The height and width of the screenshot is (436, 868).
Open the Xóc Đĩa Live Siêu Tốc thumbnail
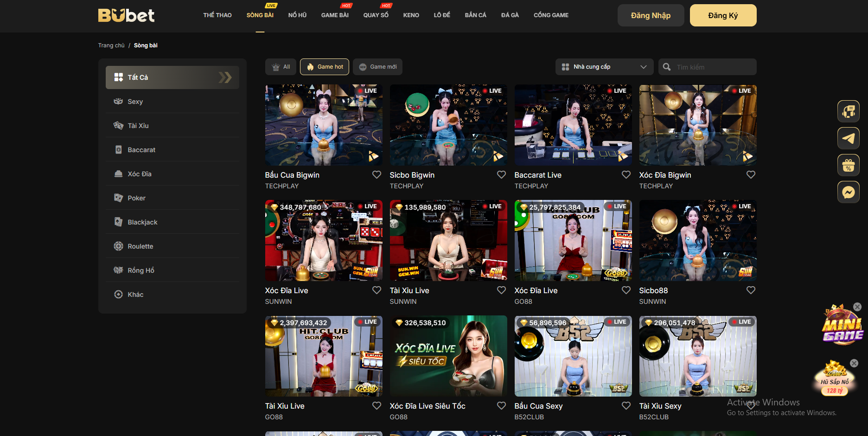tap(448, 356)
